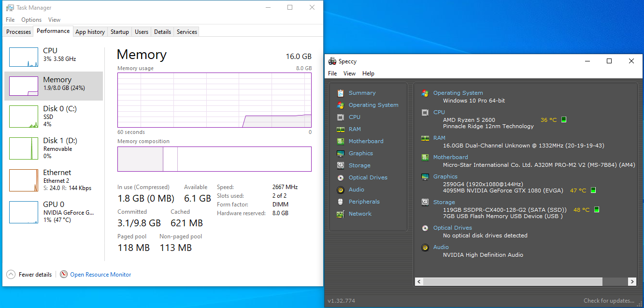The height and width of the screenshot is (308, 644).
Task: Open the Storage section heading link in summary
Action: point(444,202)
